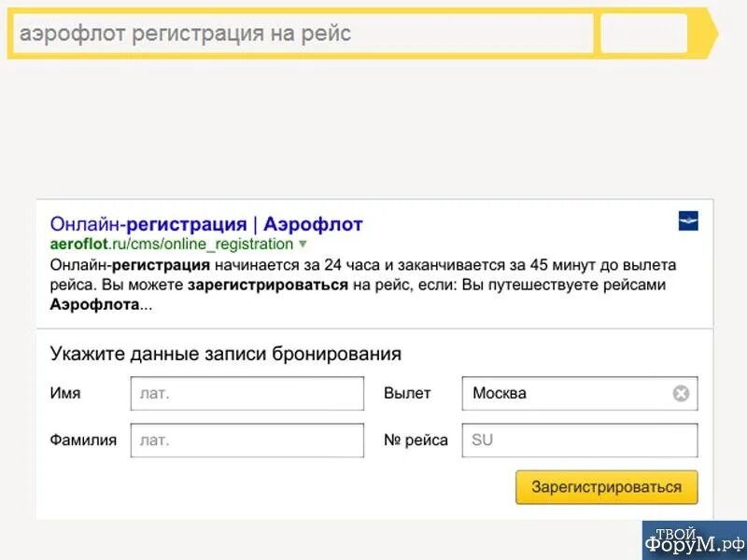Click the yellow arrow tip of search bar
747x560 pixels.
pos(712,34)
